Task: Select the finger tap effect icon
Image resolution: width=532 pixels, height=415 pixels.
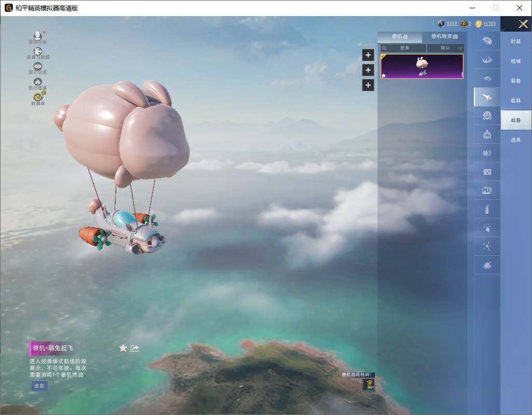Action: [x=487, y=228]
